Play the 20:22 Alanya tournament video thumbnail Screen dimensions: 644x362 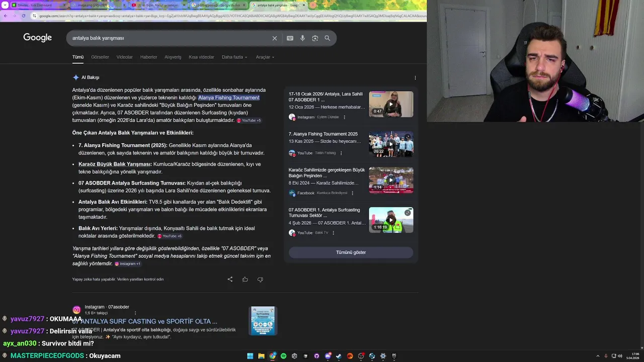[x=391, y=144]
